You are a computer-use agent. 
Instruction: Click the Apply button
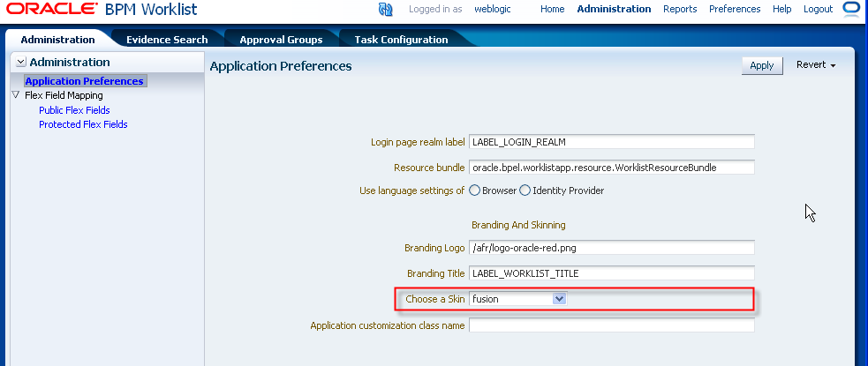click(762, 65)
